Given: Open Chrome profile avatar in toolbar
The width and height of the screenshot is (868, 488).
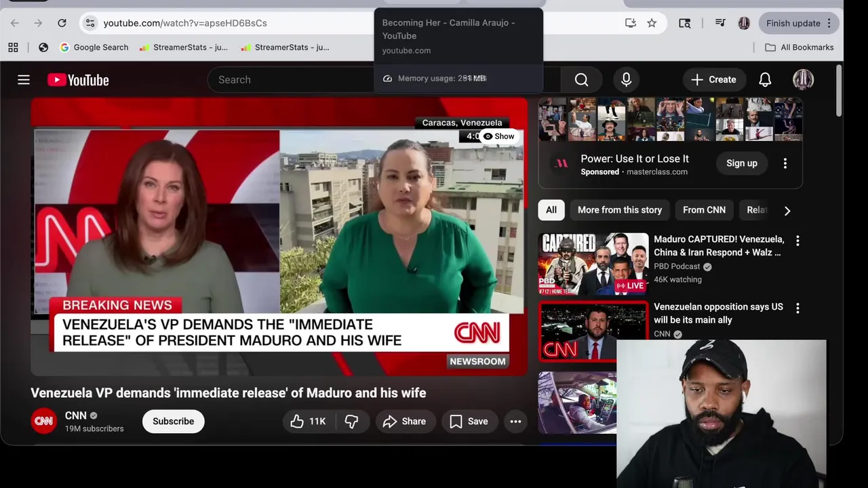Looking at the screenshot, I should [744, 23].
